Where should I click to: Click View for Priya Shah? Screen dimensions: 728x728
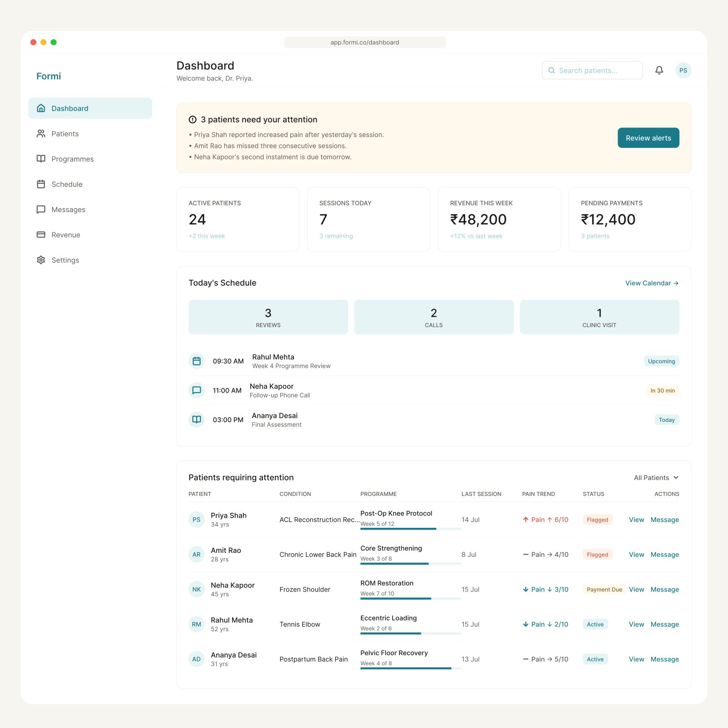pyautogui.click(x=637, y=520)
